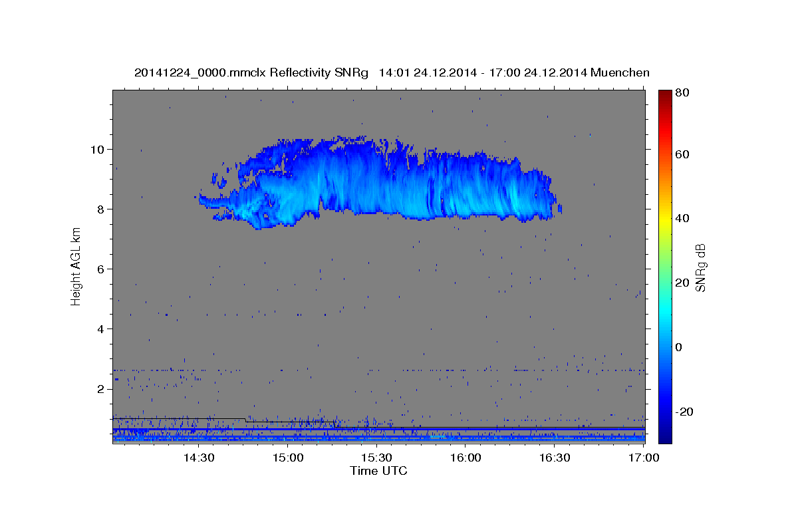This screenshot has height=532, width=798.
Task: Click the 'Height AGL km' axis label
Action: (x=76, y=266)
